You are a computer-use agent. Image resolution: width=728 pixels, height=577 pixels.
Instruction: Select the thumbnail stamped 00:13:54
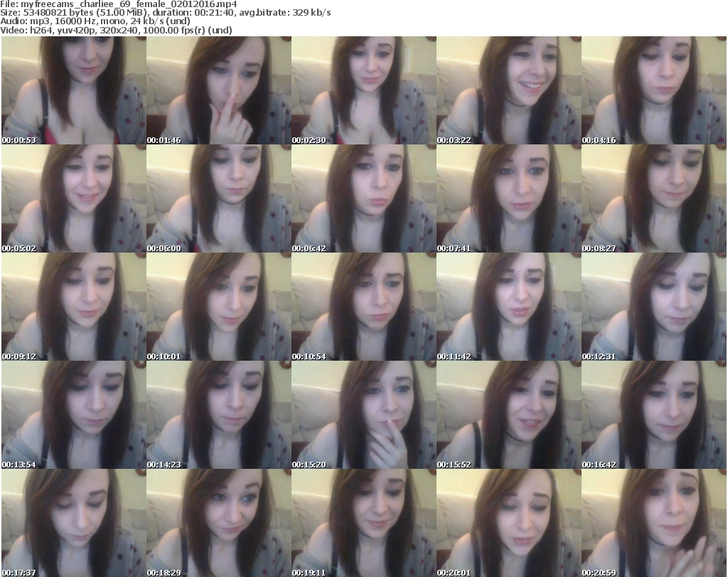click(x=74, y=415)
